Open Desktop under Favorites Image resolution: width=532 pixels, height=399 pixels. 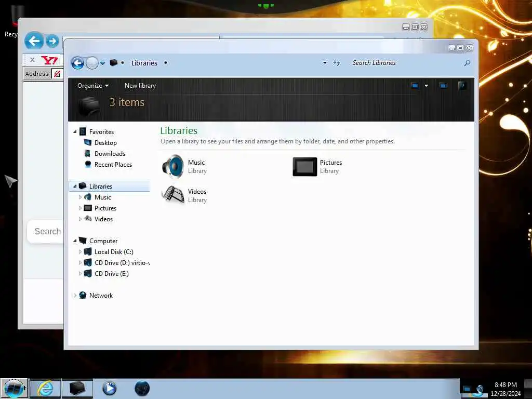coord(105,143)
